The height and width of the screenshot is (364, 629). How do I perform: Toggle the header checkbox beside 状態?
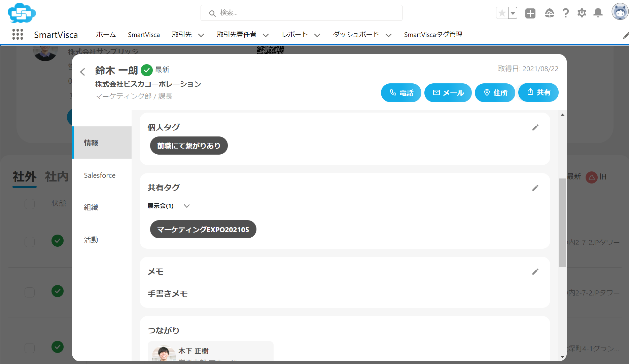point(30,204)
